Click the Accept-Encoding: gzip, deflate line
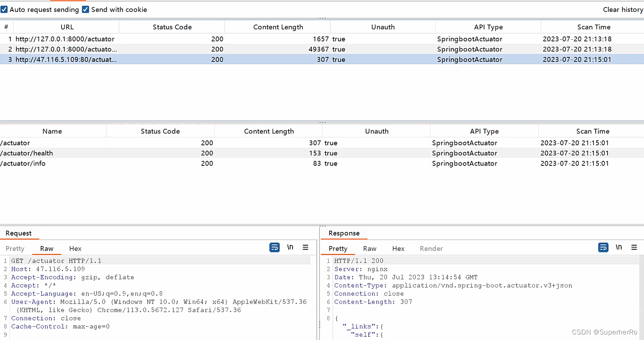 point(73,277)
